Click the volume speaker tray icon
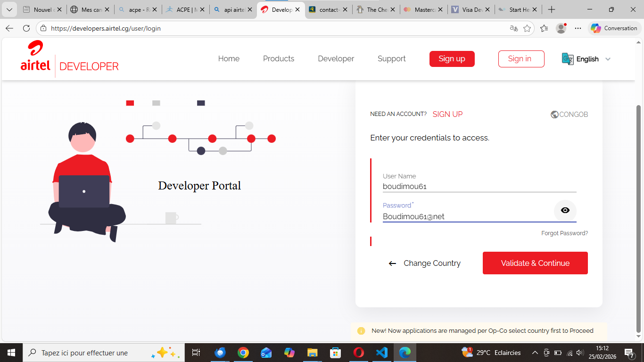The height and width of the screenshot is (362, 644). [x=579, y=353]
